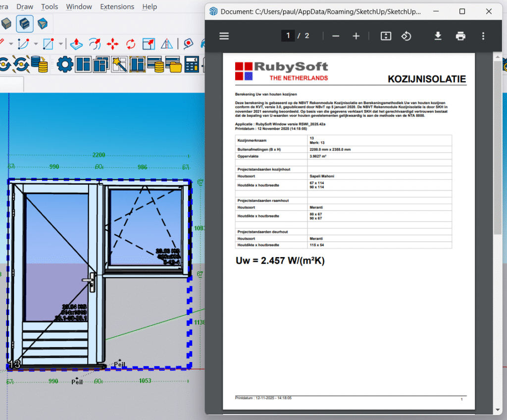The image size is (507, 420).
Task: Toggle the PDF sidebar menu
Action: 224,36
